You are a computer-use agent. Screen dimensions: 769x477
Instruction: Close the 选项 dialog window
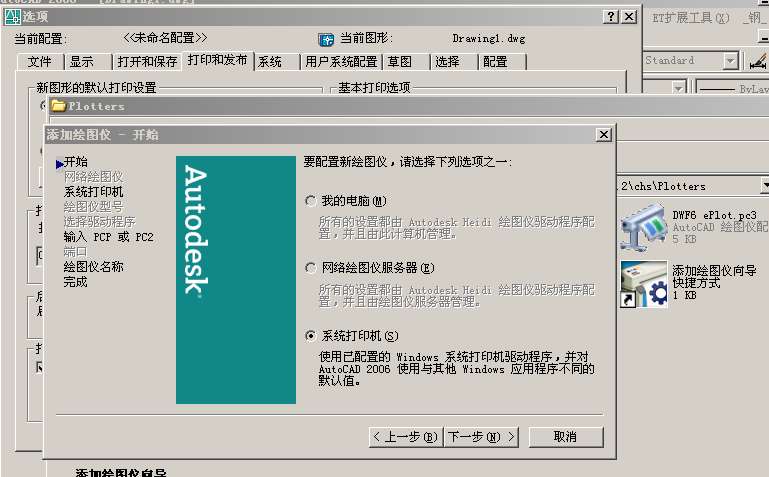tap(629, 17)
